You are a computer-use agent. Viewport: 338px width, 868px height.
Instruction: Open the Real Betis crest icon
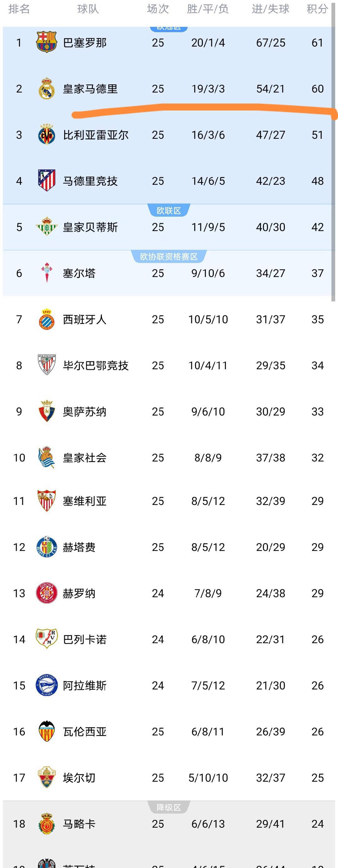click(x=46, y=227)
